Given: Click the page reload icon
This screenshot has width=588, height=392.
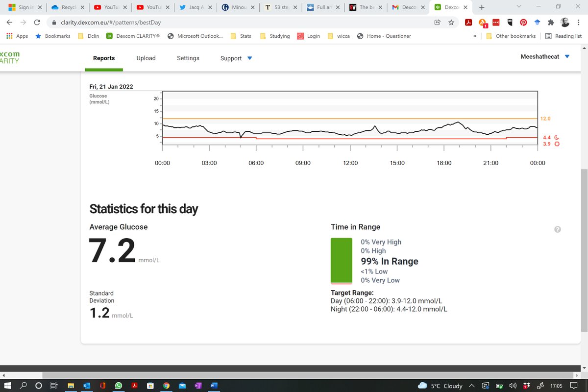Looking at the screenshot, I should [37, 22].
